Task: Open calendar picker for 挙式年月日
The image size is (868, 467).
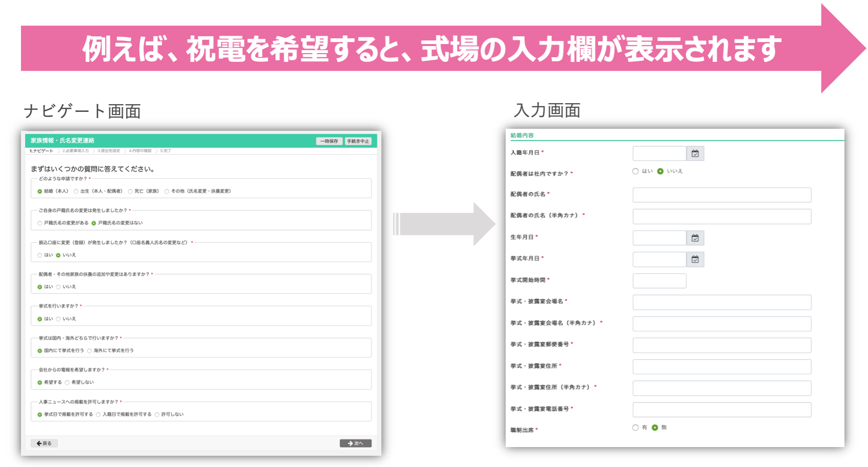Action: coord(695,260)
